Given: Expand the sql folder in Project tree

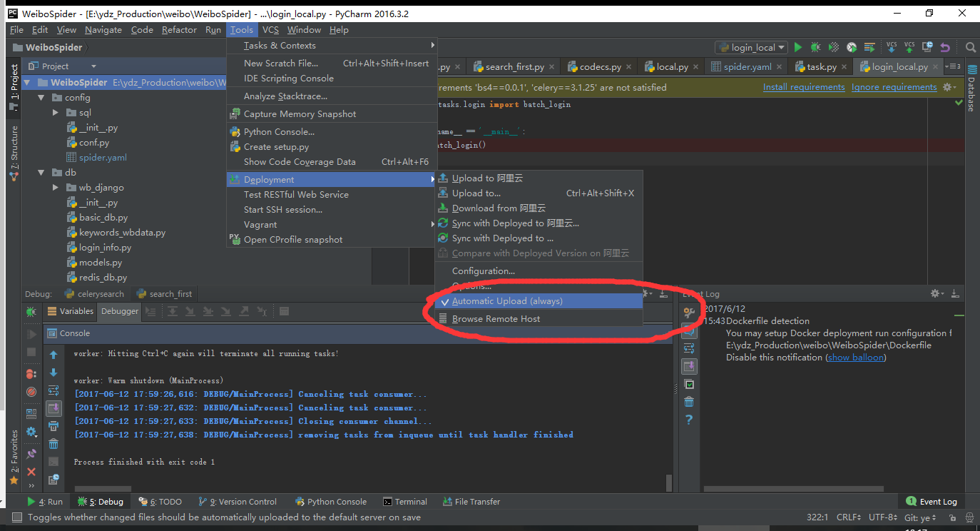Looking at the screenshot, I should click(56, 113).
